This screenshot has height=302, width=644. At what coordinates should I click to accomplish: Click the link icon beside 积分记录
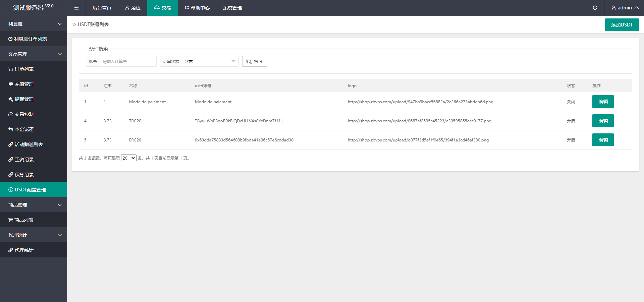11,175
